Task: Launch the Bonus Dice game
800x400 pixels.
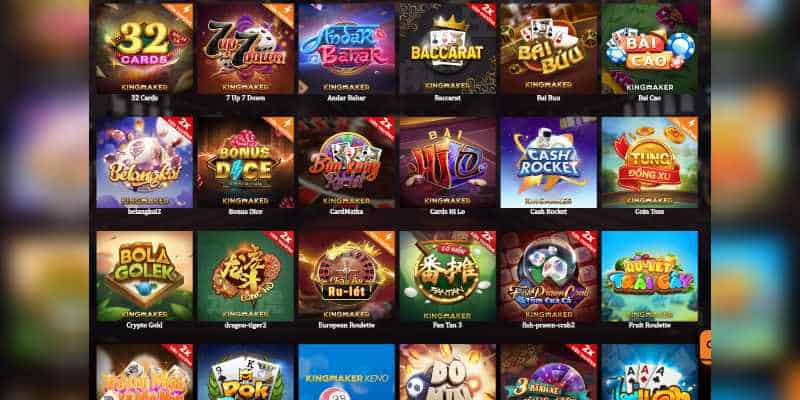Action: (245, 162)
